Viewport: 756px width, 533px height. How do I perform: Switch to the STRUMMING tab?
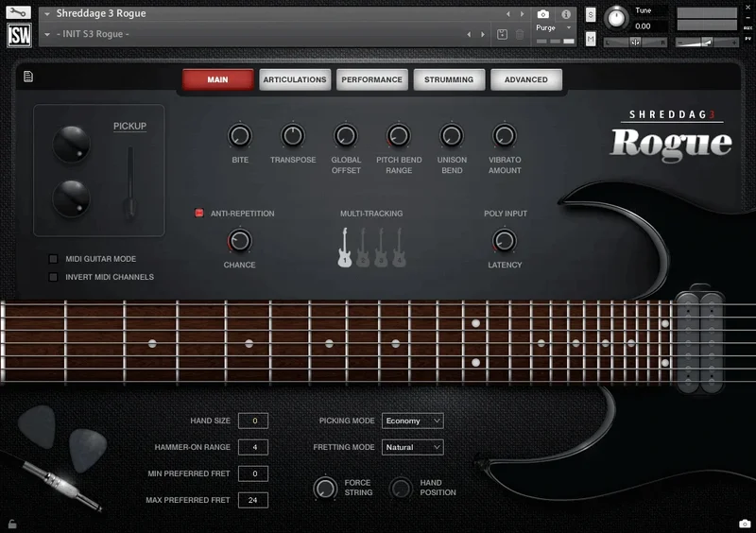(x=449, y=79)
